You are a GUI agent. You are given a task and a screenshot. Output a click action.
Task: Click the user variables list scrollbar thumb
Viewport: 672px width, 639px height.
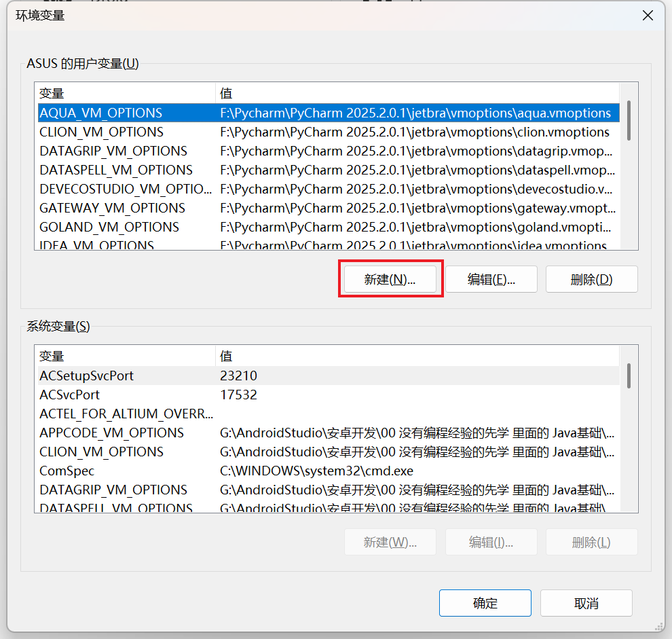click(629, 120)
